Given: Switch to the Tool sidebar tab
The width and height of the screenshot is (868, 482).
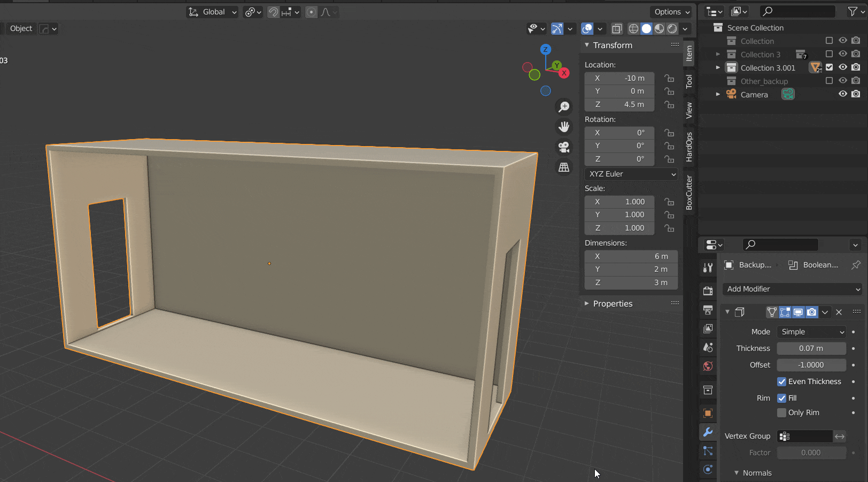Looking at the screenshot, I should [x=689, y=81].
